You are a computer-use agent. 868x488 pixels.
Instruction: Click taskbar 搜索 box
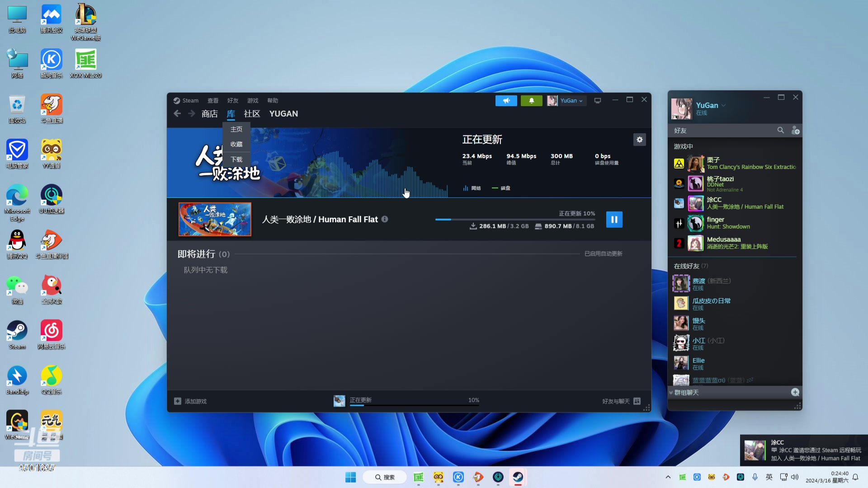coord(385,477)
